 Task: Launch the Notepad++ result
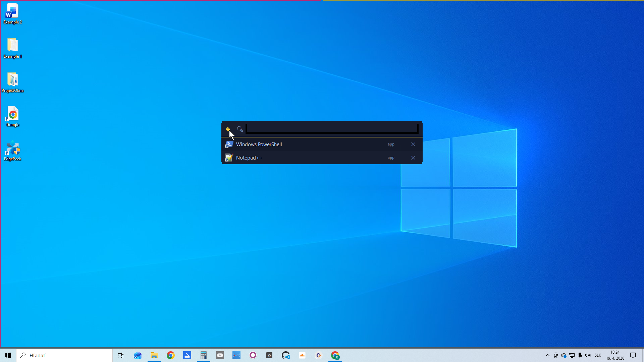click(322, 158)
